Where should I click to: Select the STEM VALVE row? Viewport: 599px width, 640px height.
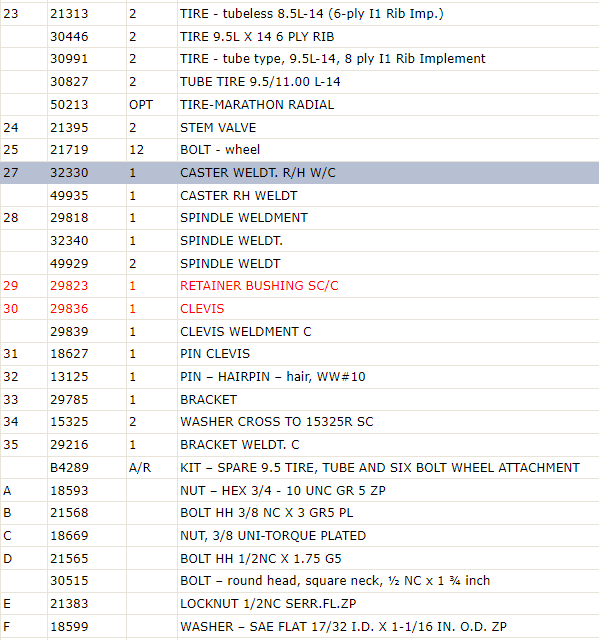tap(300, 127)
